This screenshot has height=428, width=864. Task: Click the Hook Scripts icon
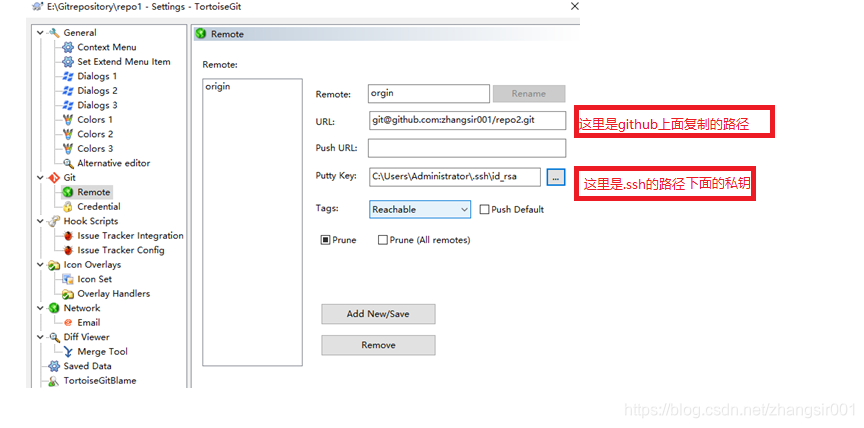tap(54, 221)
